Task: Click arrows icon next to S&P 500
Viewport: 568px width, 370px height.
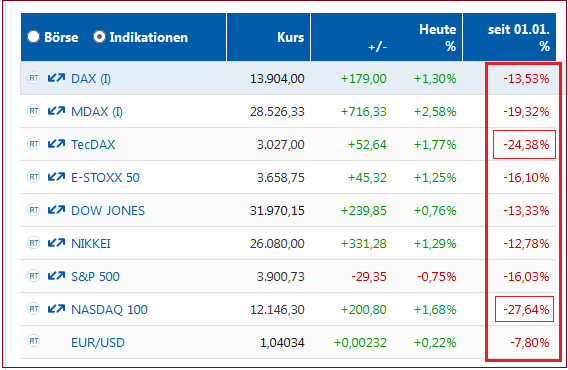Action: tap(56, 276)
